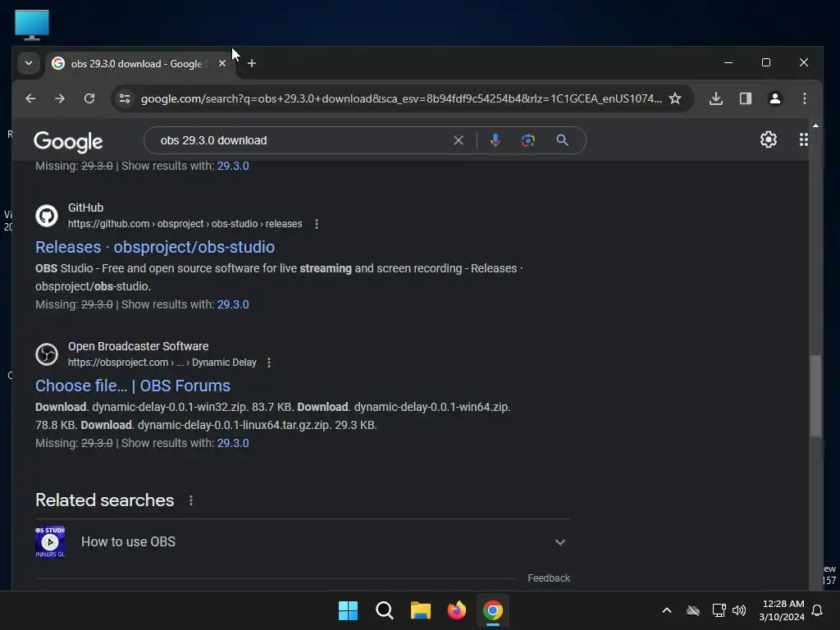Screen dimensions: 840x630
Task: Open Chrome profile icon
Action: 774,98
